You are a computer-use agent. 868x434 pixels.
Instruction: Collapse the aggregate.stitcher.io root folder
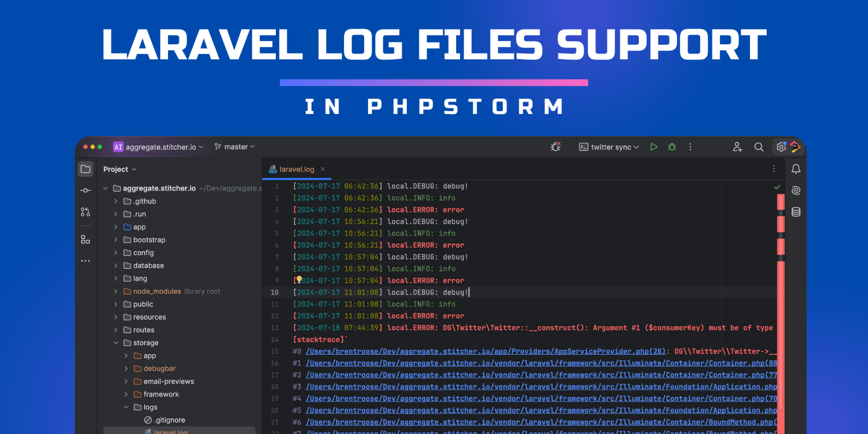click(105, 188)
